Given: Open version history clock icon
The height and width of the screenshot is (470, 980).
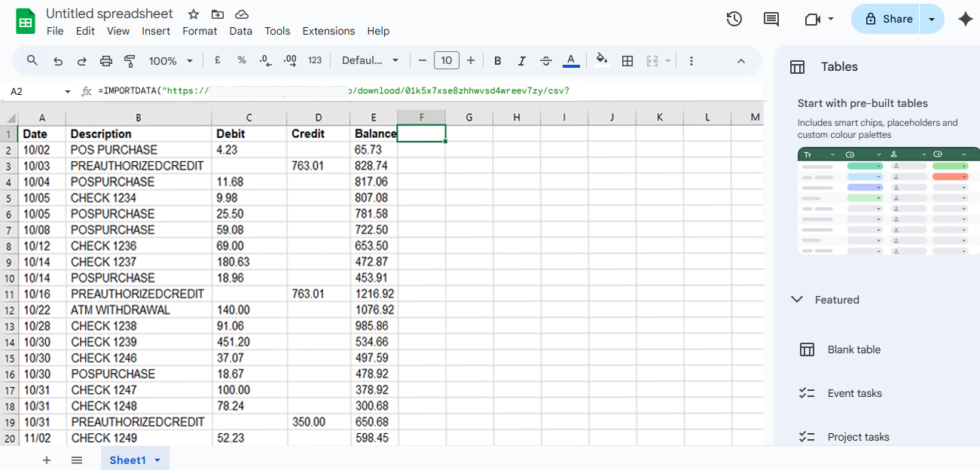Looking at the screenshot, I should tap(734, 19).
